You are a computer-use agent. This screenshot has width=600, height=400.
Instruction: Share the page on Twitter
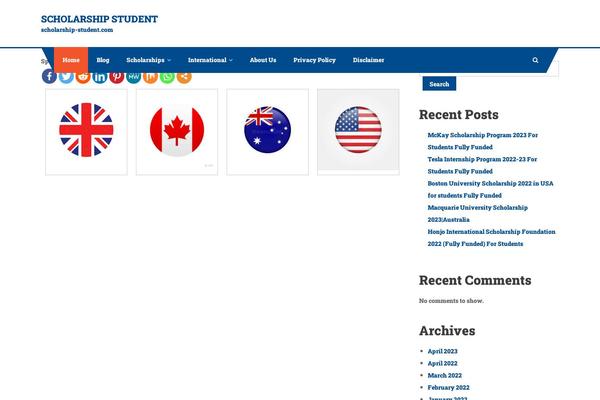pos(66,78)
